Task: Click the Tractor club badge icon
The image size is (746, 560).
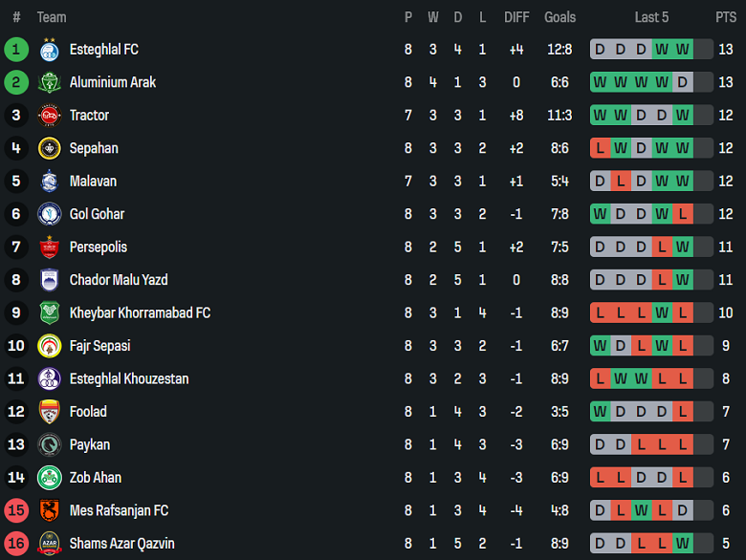Action: (49, 116)
